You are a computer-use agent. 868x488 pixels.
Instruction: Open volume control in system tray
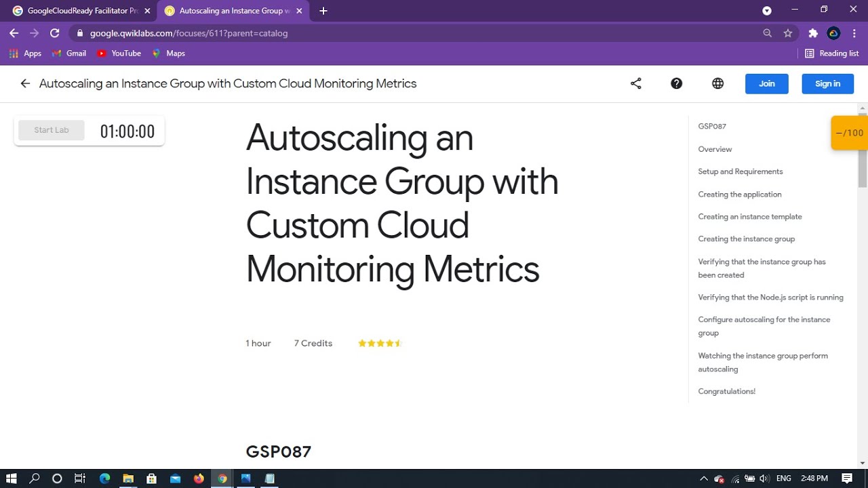click(x=765, y=479)
